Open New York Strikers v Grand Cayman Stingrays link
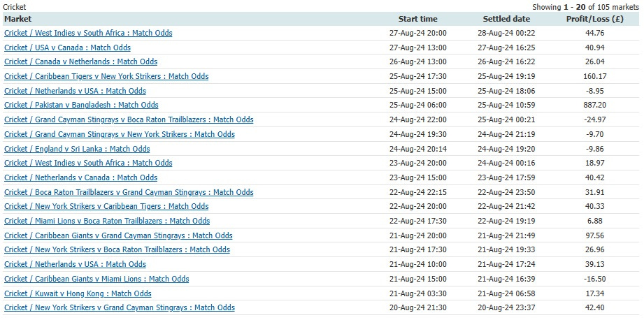Image resolution: width=644 pixels, height=320 pixels. (120, 307)
